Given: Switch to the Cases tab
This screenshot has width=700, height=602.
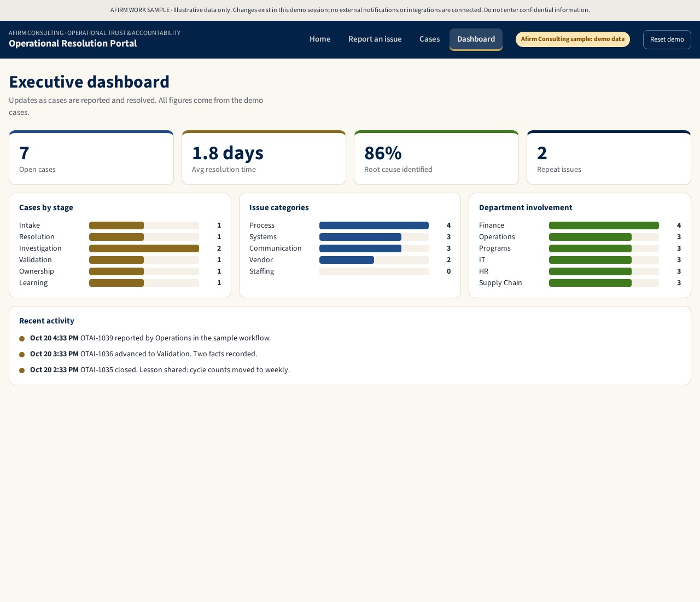Looking at the screenshot, I should [429, 39].
